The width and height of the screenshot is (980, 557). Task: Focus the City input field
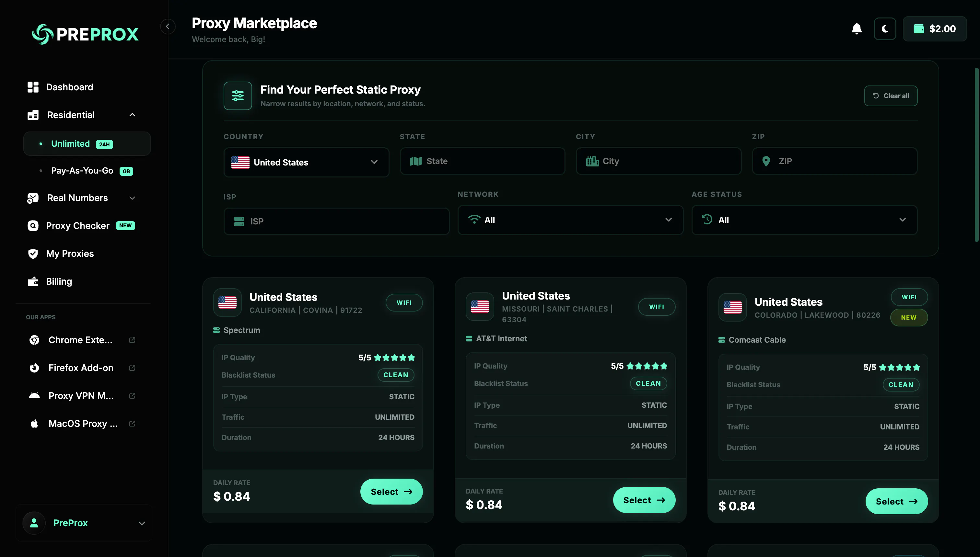click(659, 161)
